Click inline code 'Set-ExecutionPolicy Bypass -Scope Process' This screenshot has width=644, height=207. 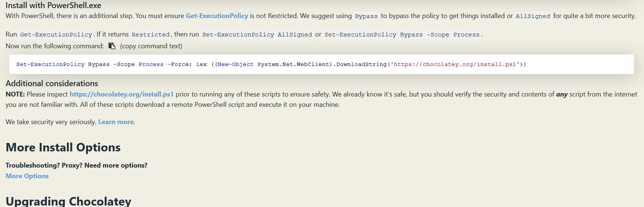[x=402, y=35]
